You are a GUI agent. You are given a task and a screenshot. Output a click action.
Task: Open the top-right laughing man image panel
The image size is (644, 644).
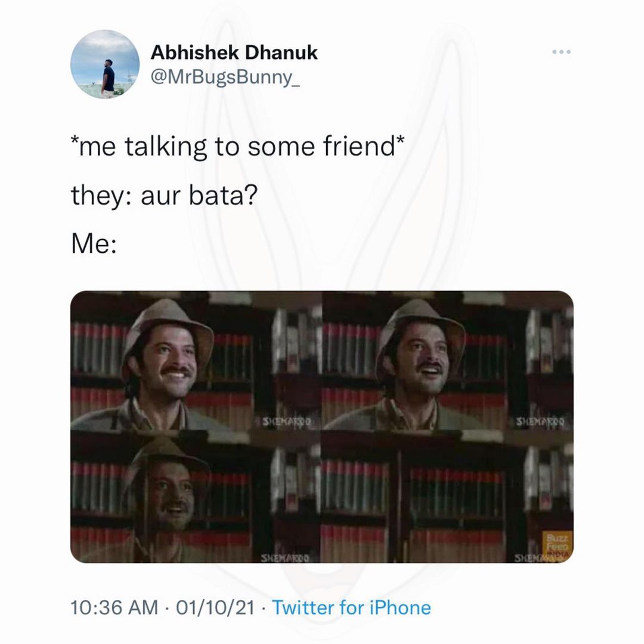point(448,360)
